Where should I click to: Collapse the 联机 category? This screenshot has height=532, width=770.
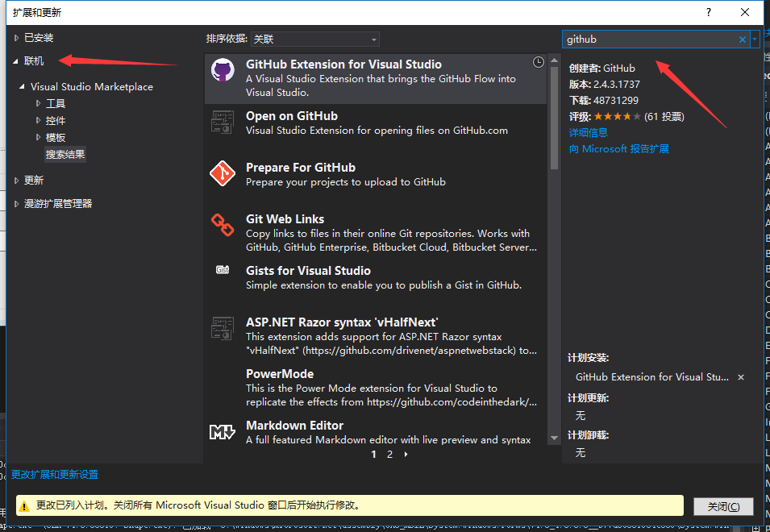(15, 61)
